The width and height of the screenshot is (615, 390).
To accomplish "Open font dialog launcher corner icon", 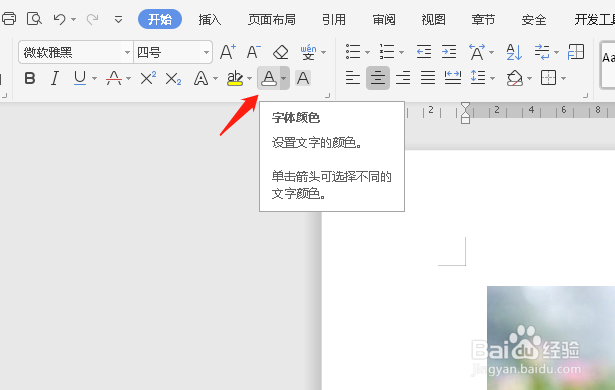I will tap(328, 95).
